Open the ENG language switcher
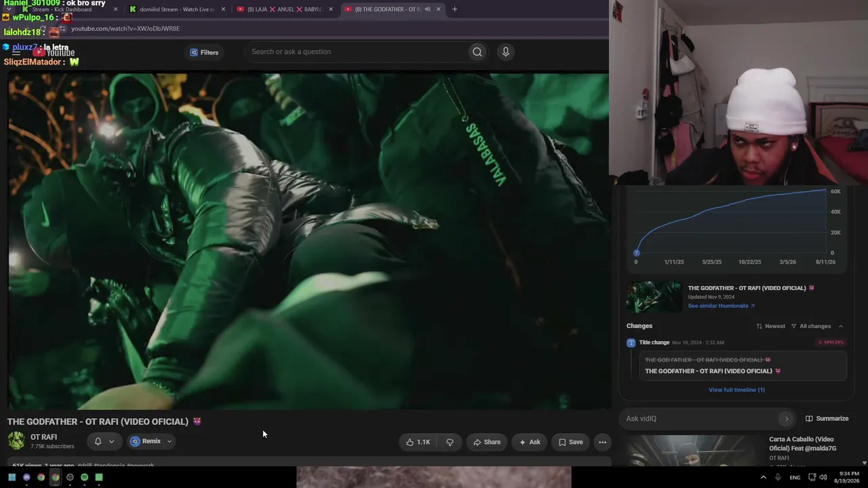The height and width of the screenshot is (488, 868). (x=795, y=477)
